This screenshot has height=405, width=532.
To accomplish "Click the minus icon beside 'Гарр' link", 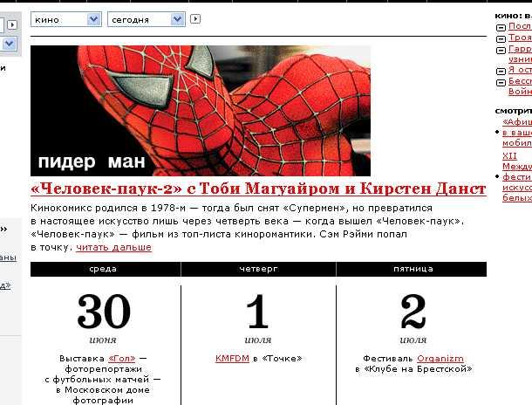I will [x=501, y=51].
